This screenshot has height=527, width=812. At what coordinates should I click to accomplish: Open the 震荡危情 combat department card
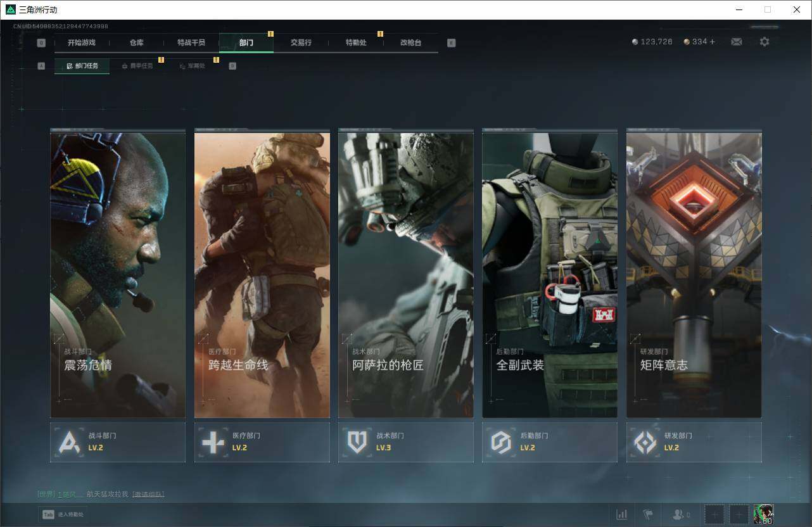(118, 274)
